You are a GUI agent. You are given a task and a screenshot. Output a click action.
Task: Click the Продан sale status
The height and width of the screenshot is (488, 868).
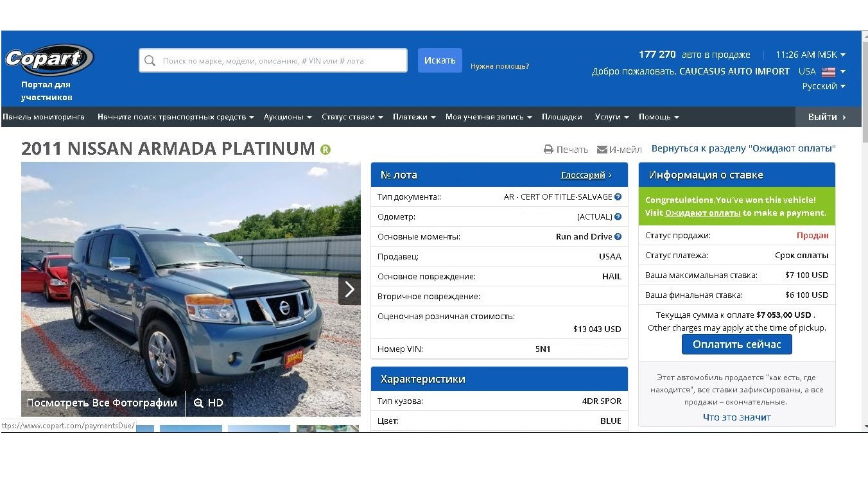[x=813, y=236]
